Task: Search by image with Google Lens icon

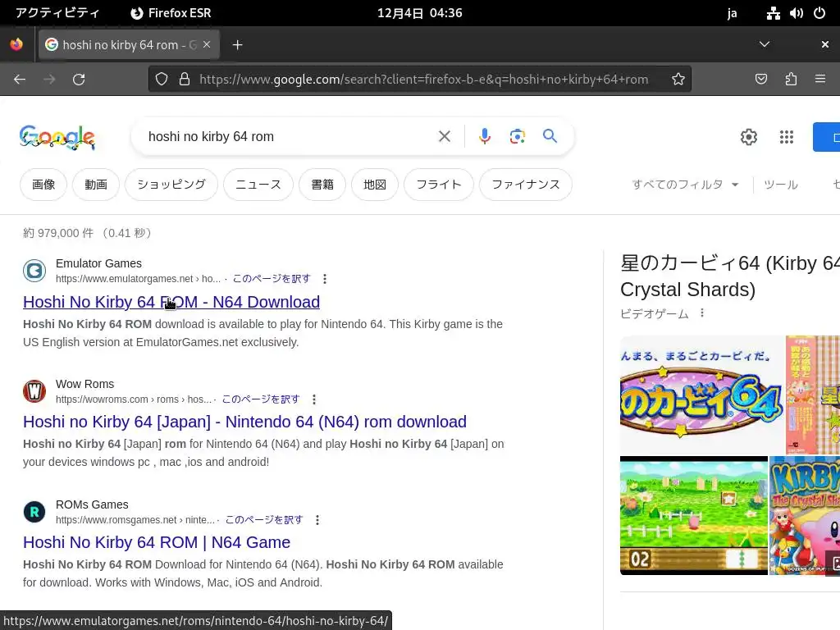Action: click(x=517, y=137)
